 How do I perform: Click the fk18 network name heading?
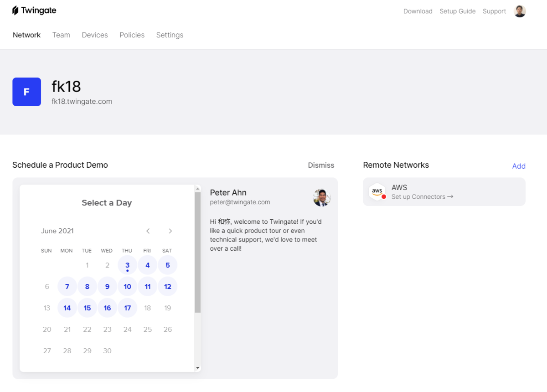click(x=66, y=87)
